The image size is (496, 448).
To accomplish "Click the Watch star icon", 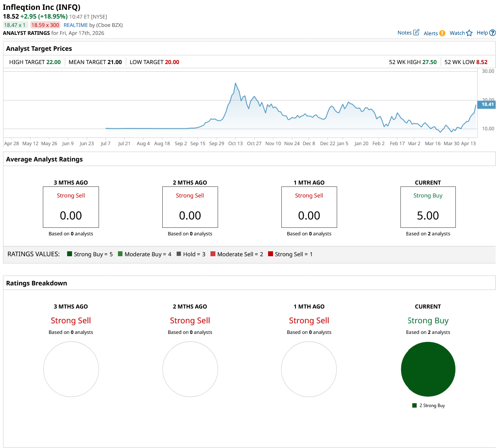I will pyautogui.click(x=469, y=33).
